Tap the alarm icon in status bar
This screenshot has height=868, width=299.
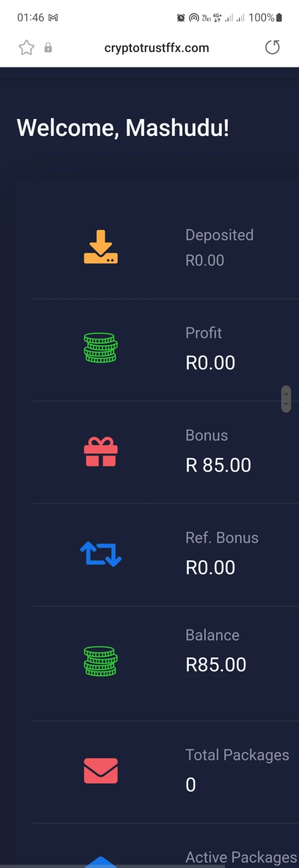(x=180, y=18)
